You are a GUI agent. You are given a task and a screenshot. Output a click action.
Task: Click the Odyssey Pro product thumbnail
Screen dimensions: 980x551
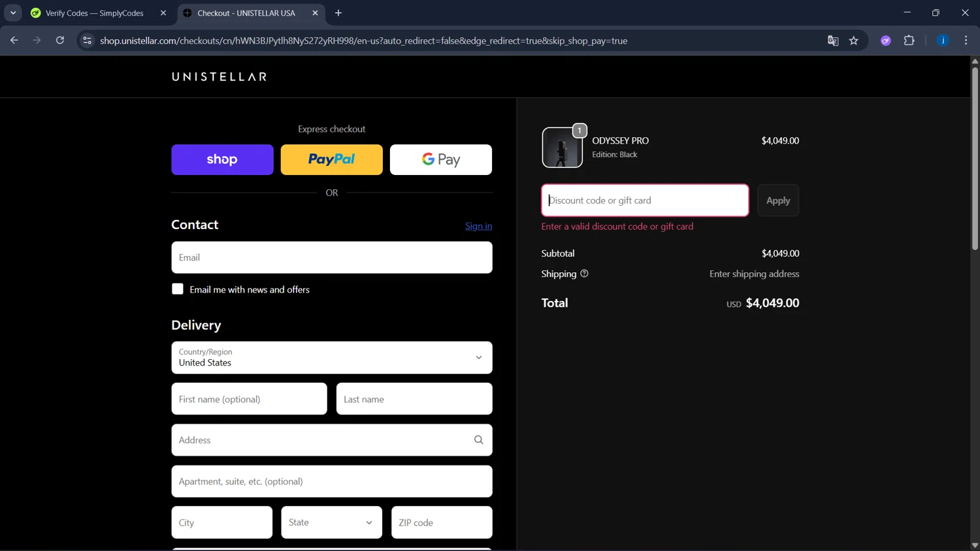(563, 148)
